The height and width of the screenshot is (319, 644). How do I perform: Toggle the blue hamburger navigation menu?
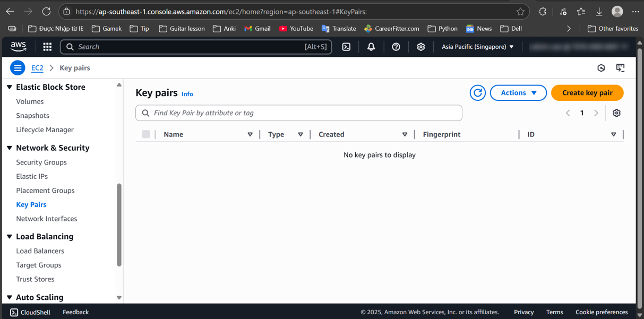18,68
